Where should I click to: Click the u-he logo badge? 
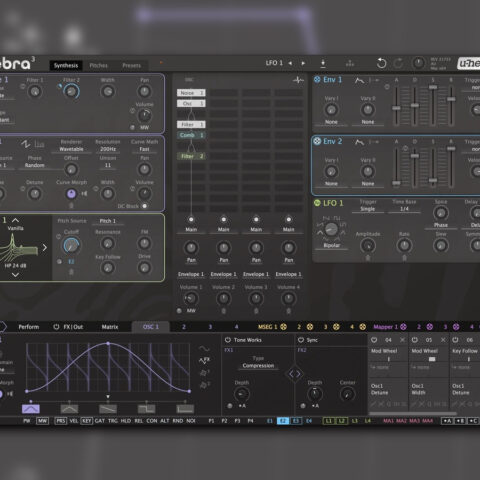(x=469, y=63)
